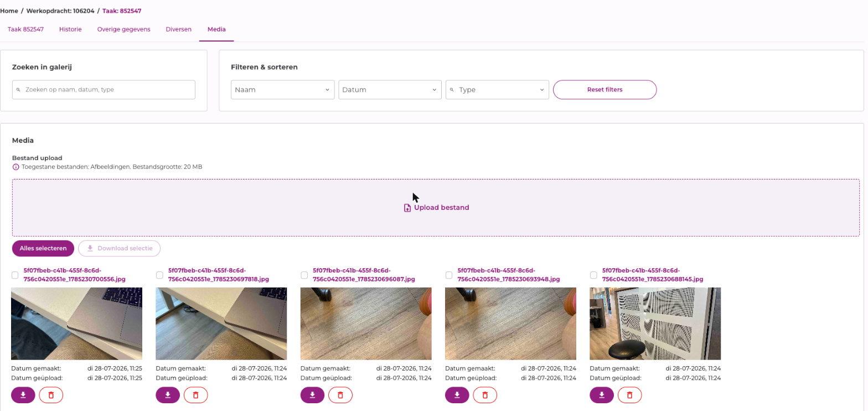Open the Type filter dropdown
This screenshot has height=411, width=868.
(497, 90)
